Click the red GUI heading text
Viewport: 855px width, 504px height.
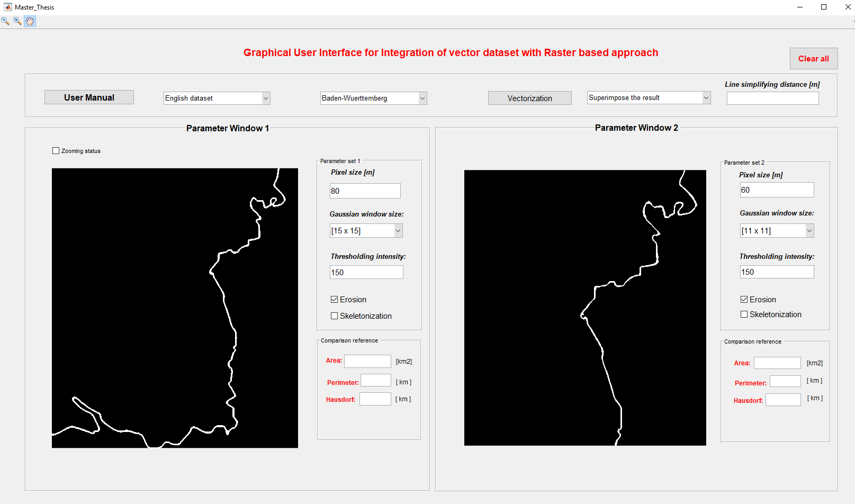(x=451, y=52)
